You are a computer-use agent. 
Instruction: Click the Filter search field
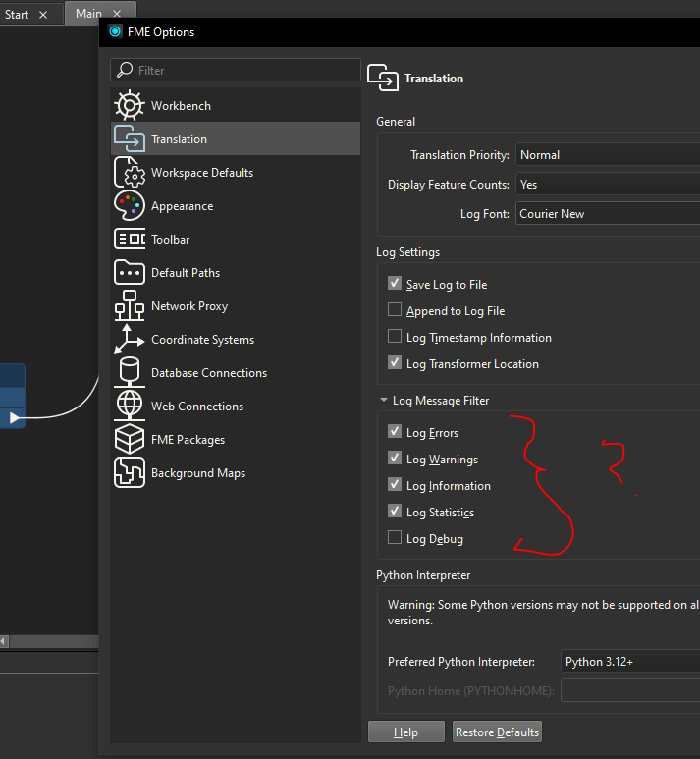pos(236,70)
